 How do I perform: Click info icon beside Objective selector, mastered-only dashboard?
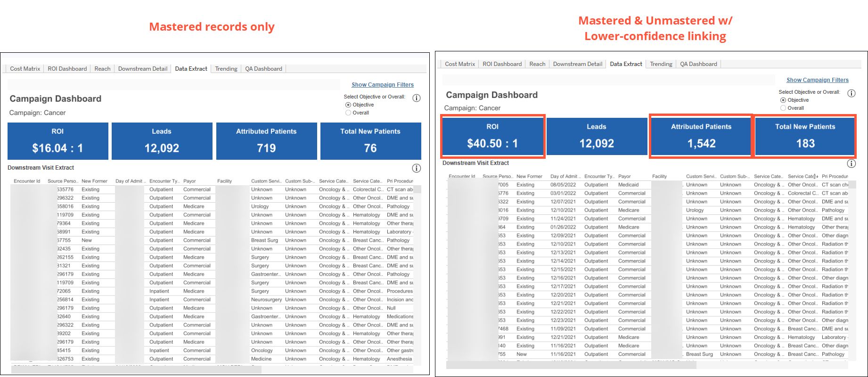coord(417,98)
